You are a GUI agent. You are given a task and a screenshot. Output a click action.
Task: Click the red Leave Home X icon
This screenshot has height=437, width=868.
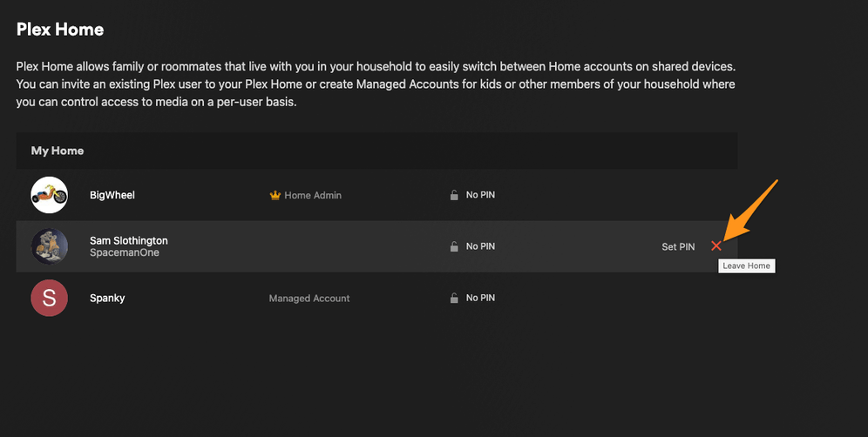coord(716,246)
